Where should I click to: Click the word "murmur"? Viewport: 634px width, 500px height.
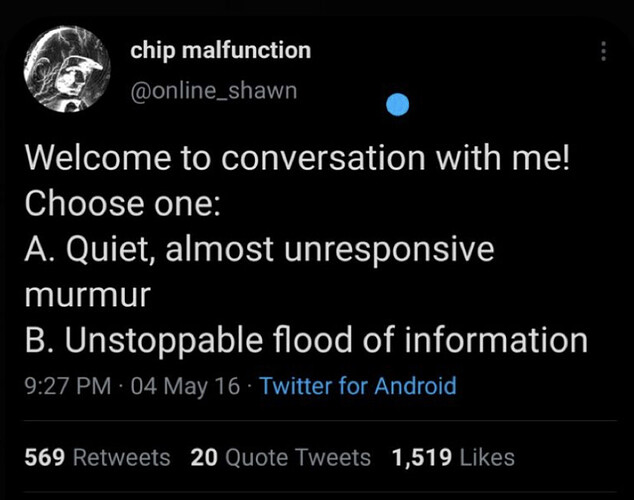(x=87, y=295)
